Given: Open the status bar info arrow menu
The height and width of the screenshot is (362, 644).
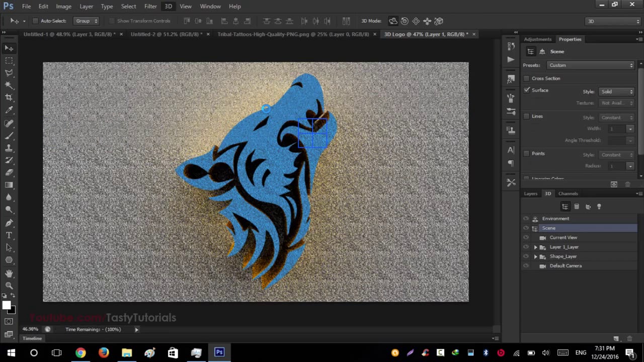Looking at the screenshot, I should click(x=136, y=330).
